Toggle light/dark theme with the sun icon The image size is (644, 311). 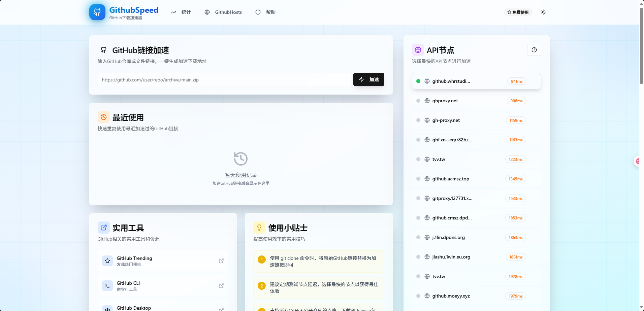point(543,12)
